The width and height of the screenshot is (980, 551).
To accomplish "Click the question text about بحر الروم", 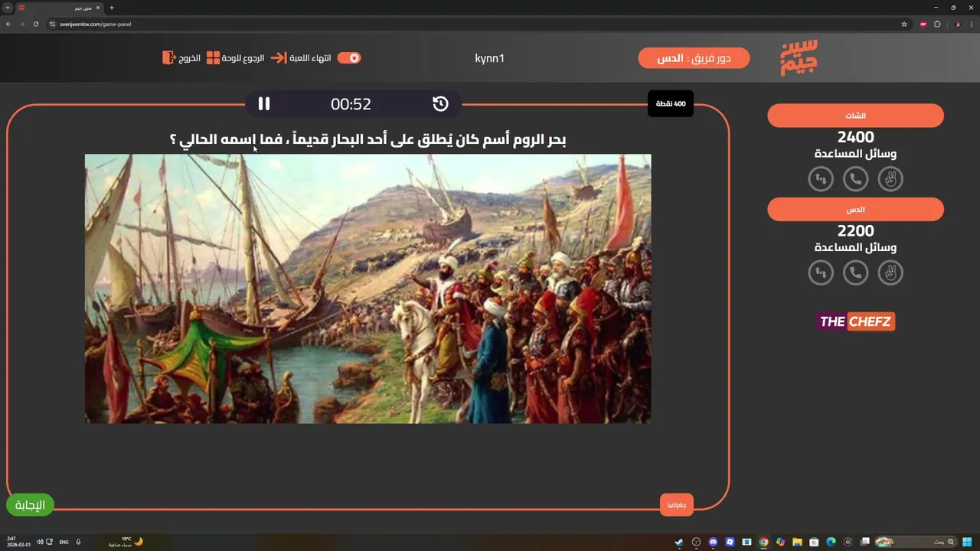I will [367, 140].
